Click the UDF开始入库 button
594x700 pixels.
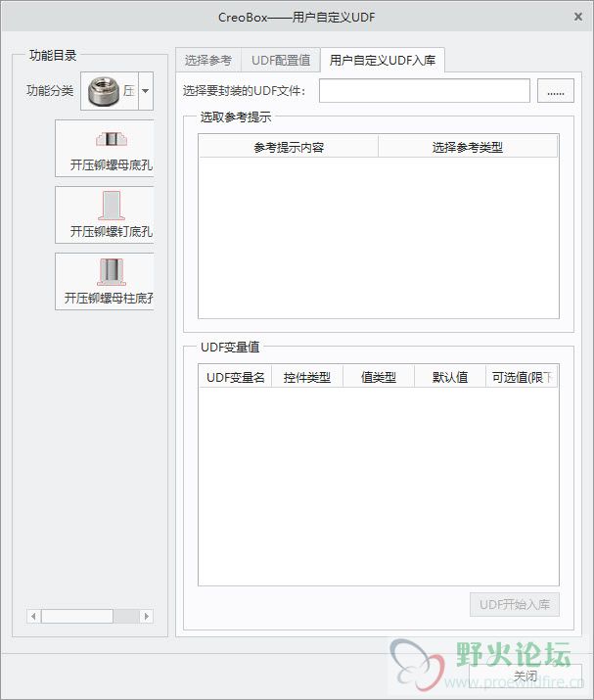tap(515, 604)
